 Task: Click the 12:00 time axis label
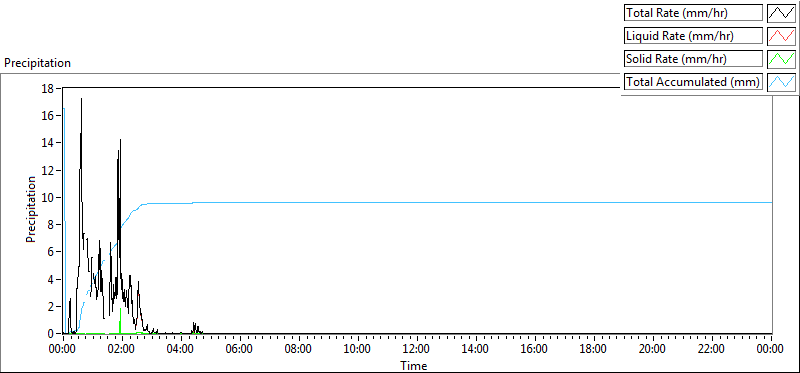[416, 349]
